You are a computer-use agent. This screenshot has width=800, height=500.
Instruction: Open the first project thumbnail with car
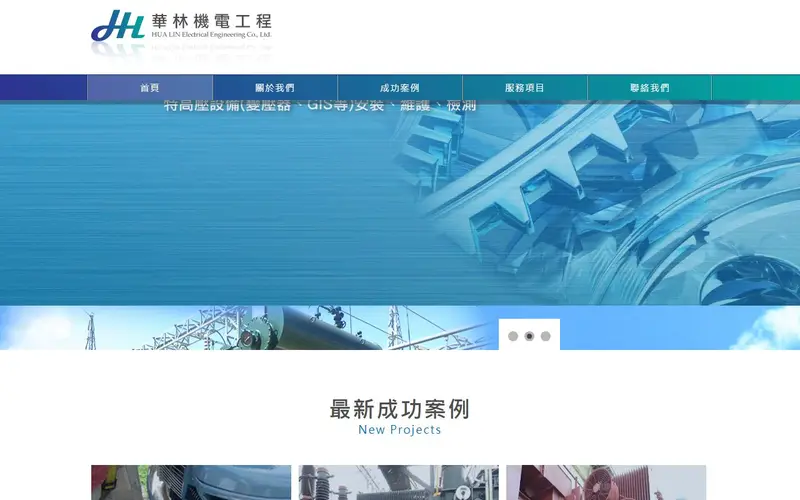(191, 483)
